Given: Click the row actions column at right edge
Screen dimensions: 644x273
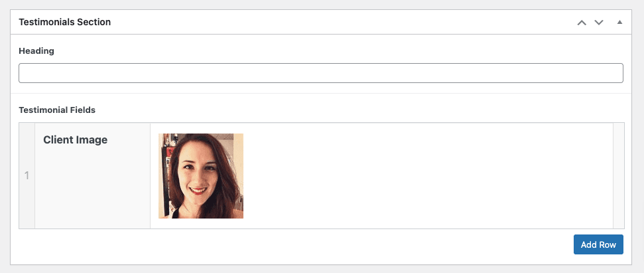Looking at the screenshot, I should pos(619,175).
